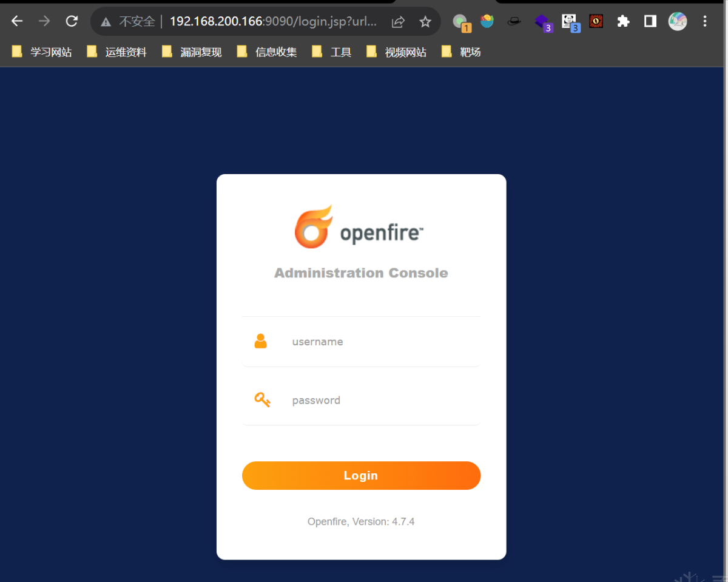
Task: Open the share page icon
Action: click(398, 22)
